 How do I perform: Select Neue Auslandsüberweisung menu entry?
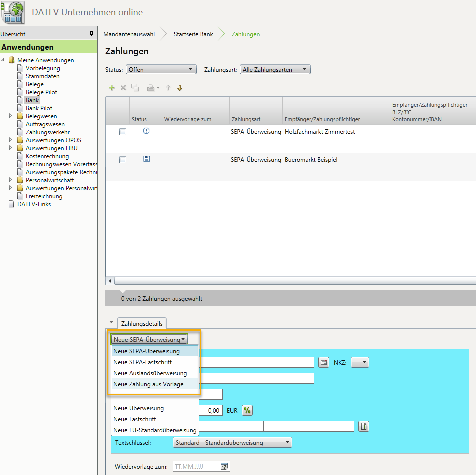155,373
